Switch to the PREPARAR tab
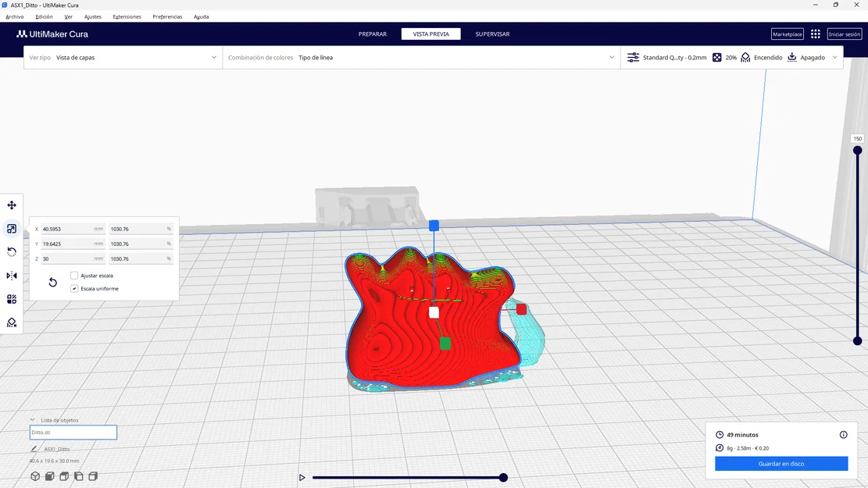Viewport: 868px width, 488px height. [x=373, y=34]
